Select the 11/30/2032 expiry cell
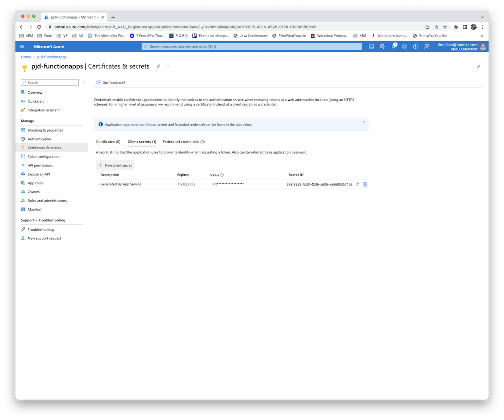 click(x=186, y=184)
